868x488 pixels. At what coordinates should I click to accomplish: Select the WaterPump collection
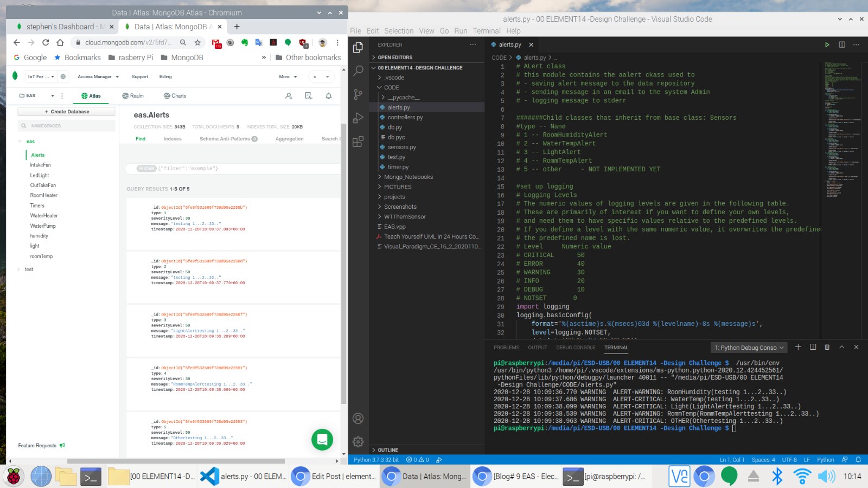click(43, 226)
